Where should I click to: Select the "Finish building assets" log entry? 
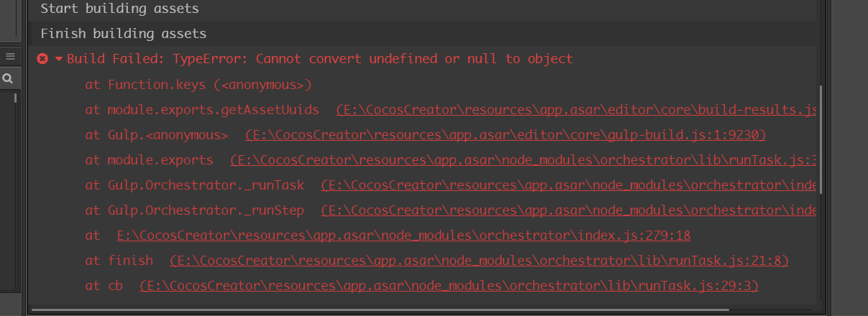click(124, 34)
